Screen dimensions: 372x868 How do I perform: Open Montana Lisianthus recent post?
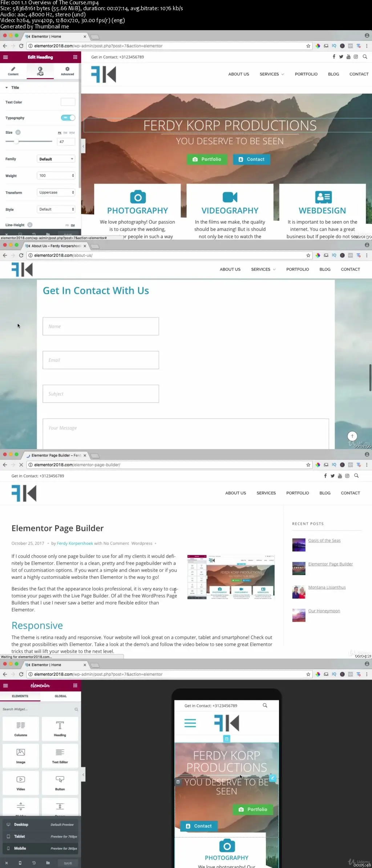[327, 587]
